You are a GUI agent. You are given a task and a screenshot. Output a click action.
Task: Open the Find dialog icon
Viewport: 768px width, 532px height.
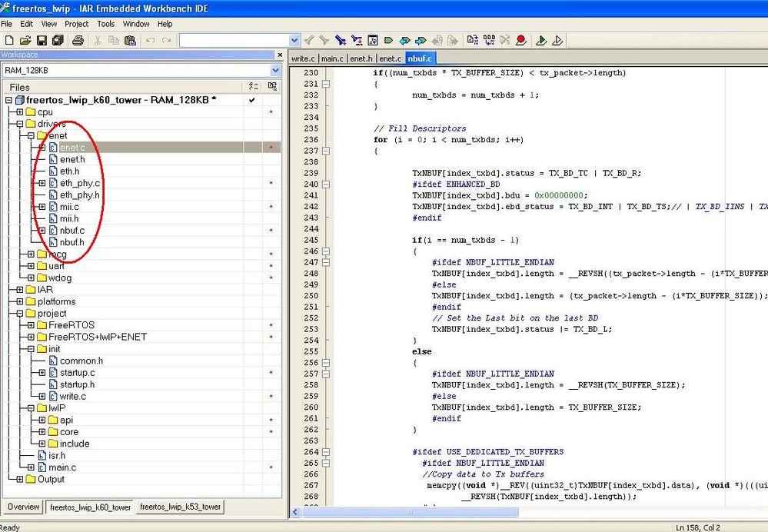(341, 40)
